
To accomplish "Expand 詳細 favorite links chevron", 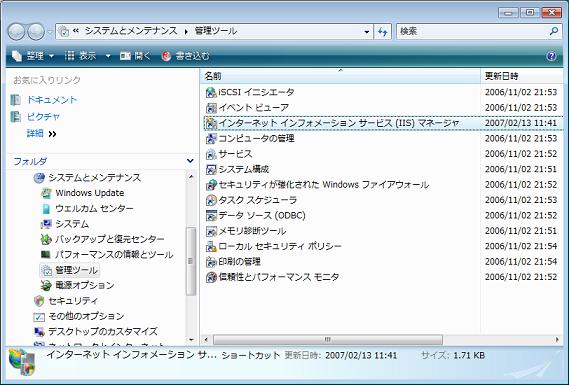I will tap(53, 134).
